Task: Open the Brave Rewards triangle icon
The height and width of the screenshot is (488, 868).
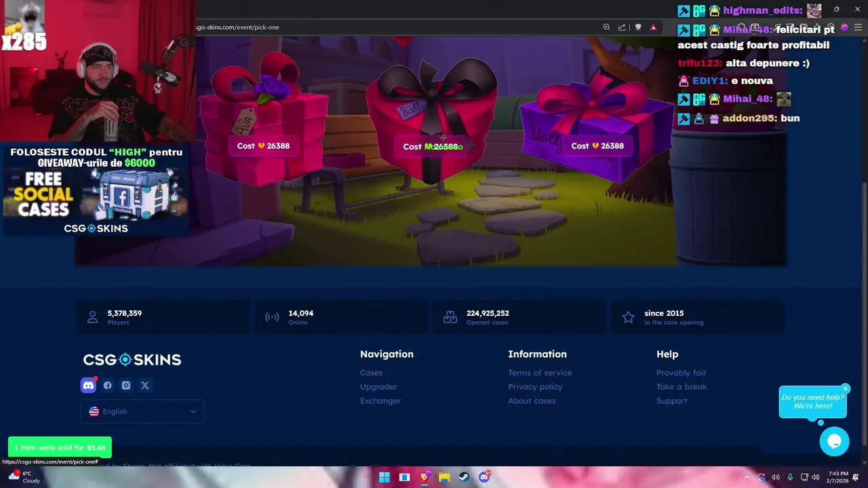Action: pyautogui.click(x=653, y=27)
